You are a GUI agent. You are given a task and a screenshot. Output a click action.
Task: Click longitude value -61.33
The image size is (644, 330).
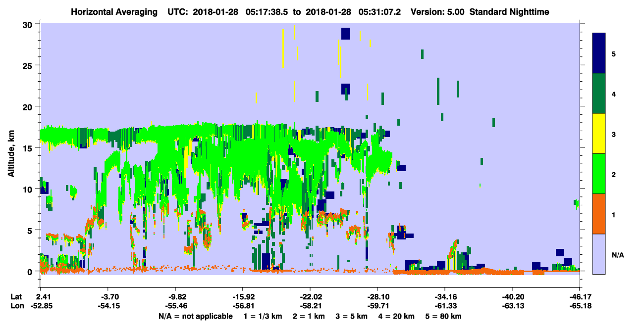point(445,306)
